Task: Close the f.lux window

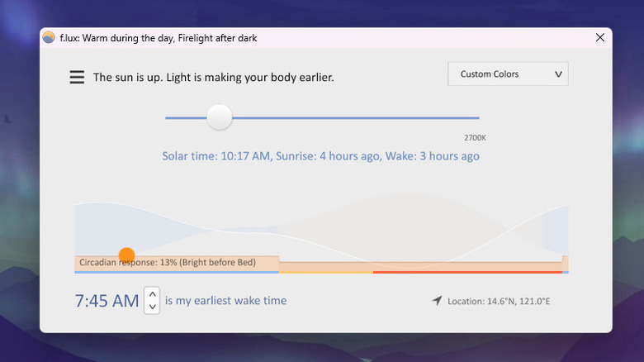Action: (x=600, y=37)
